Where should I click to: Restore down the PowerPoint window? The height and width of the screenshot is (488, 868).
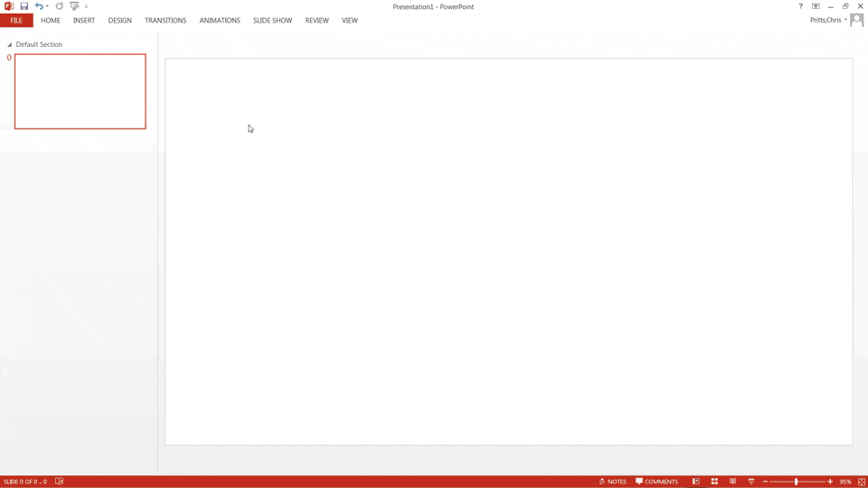(x=845, y=6)
